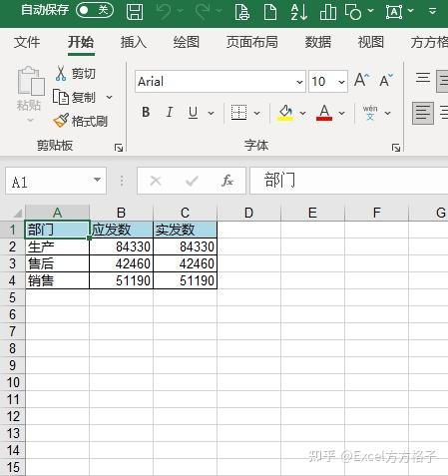
Task: Toggle Italic formatting
Action: (x=170, y=113)
